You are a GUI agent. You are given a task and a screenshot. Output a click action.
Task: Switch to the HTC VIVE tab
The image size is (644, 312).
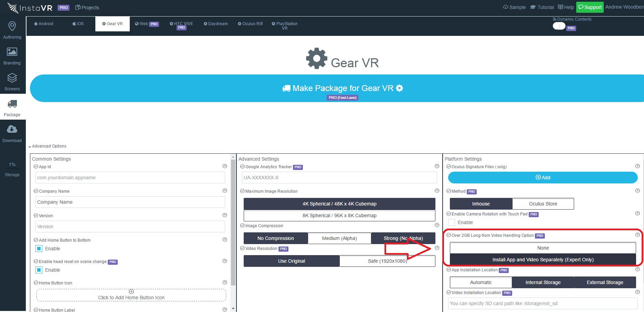tap(181, 26)
